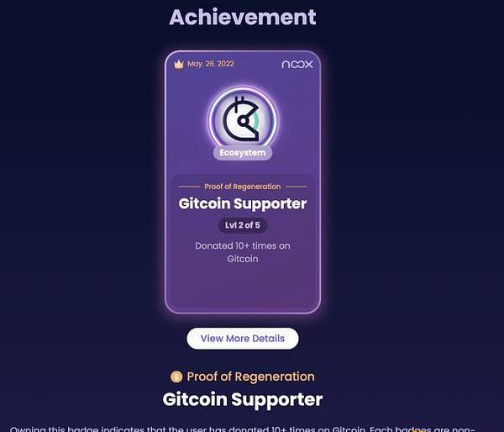Screen dimensions: 504x432
Task: Click the Gitcoin Supporter title inside the card
Action: tap(243, 203)
